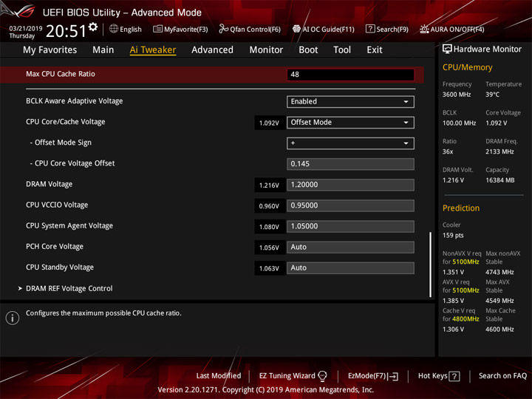Click the 3600 MHz frequency value
The height and width of the screenshot is (399, 532).
click(457, 95)
